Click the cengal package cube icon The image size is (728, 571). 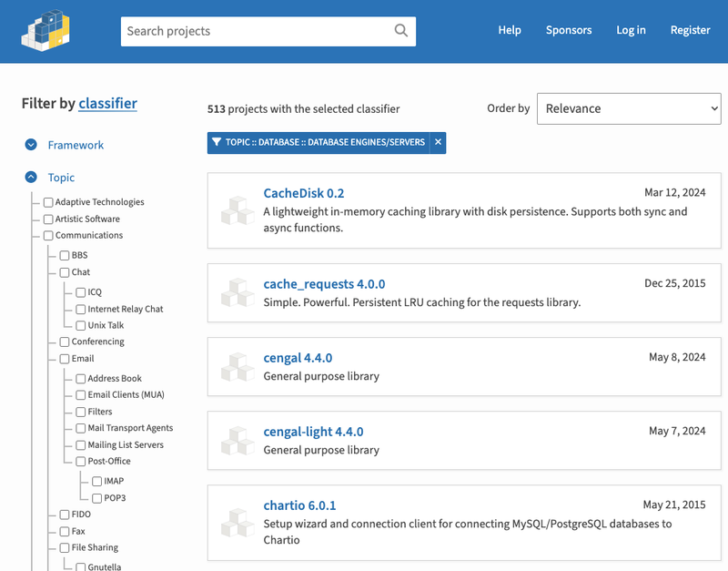(238, 367)
